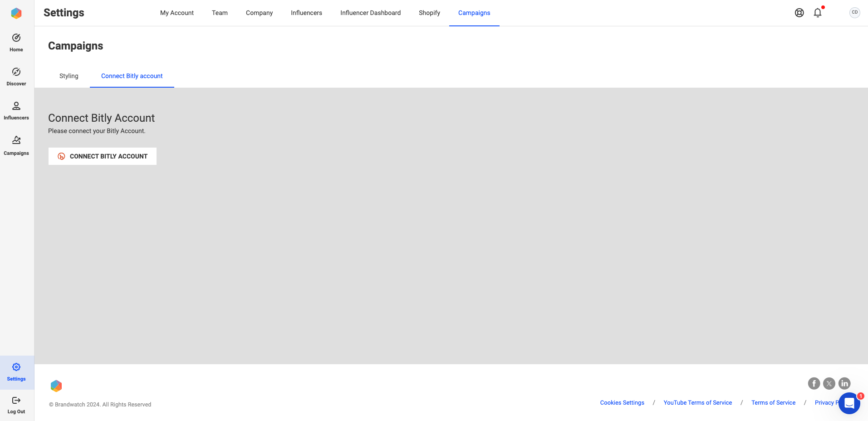The width and height of the screenshot is (868, 421).
Task: Open the Discover section
Action: pos(16,77)
